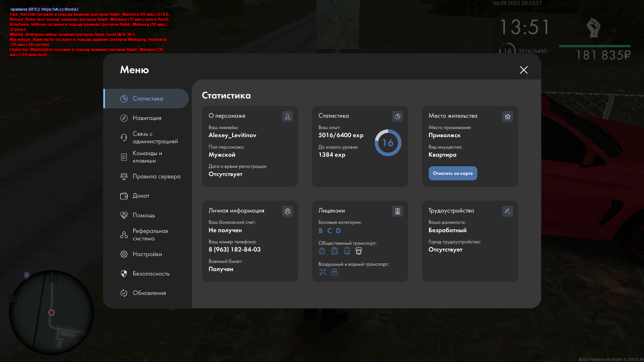Click the airplane license icon

[x=322, y=272]
